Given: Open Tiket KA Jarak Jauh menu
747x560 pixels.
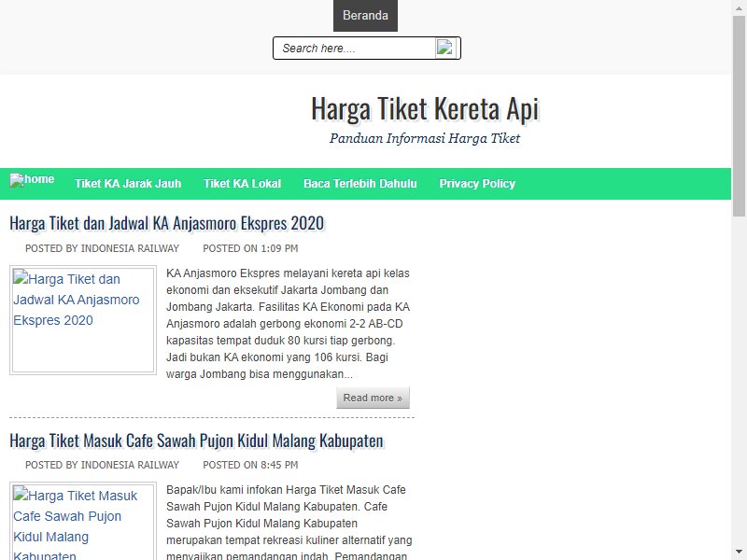Looking at the screenshot, I should coord(128,184).
